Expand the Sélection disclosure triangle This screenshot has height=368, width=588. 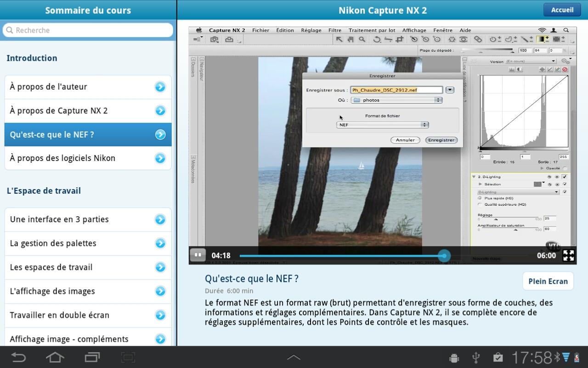480,184
